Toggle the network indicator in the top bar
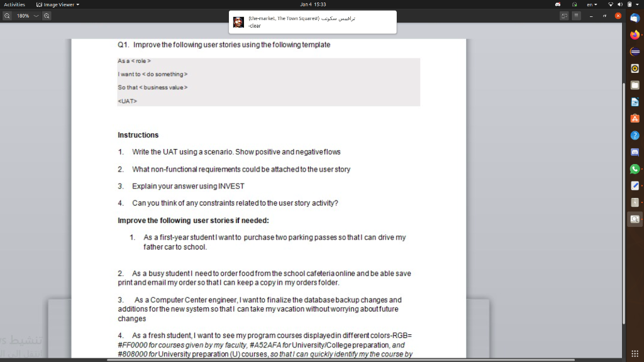Screen dimensions: 644x362 click(x=611, y=4)
